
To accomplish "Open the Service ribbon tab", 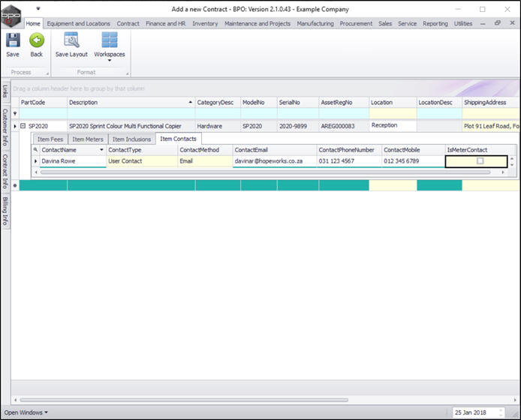I will pos(408,23).
